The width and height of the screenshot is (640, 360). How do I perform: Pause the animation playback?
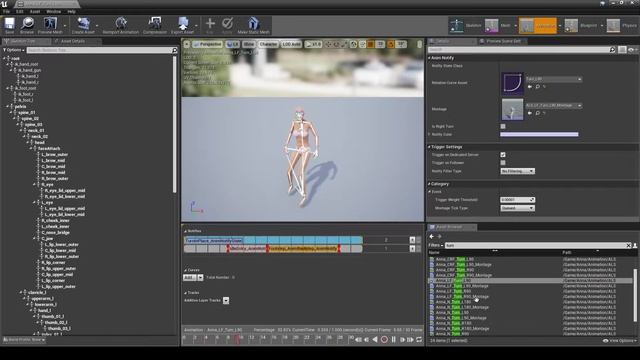tap(393, 339)
